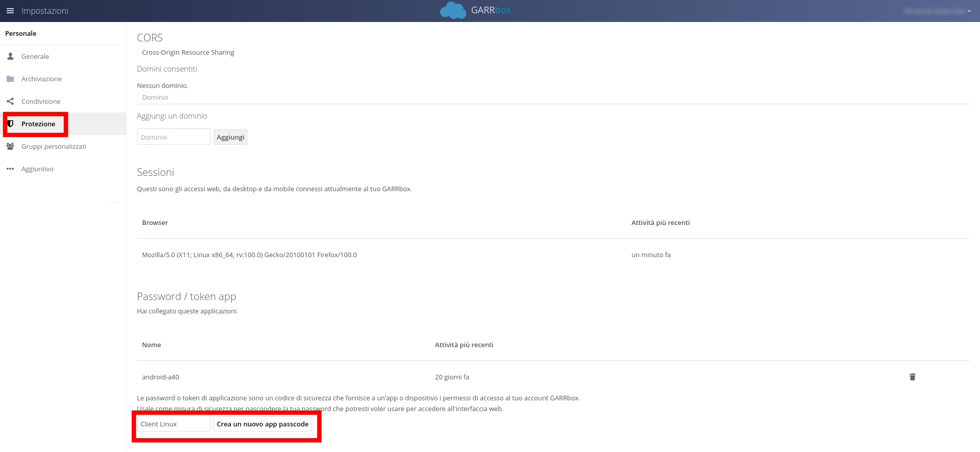Click 'Attività più recenti' header in Sessioni
980x452 pixels.
(x=661, y=222)
